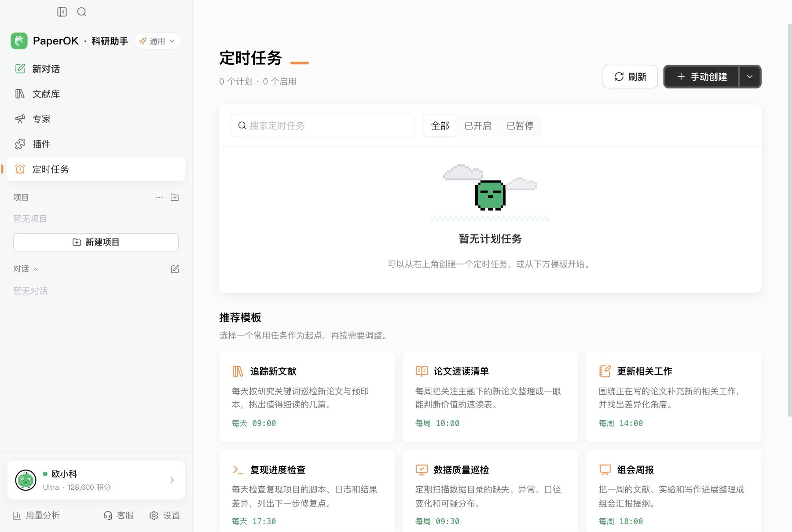Image resolution: width=792 pixels, height=532 pixels.
Task: Compose new conversation icon beside 对话
Action: click(x=175, y=269)
